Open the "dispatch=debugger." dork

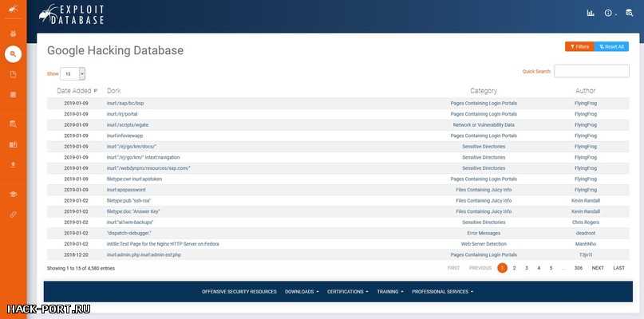[x=128, y=233]
